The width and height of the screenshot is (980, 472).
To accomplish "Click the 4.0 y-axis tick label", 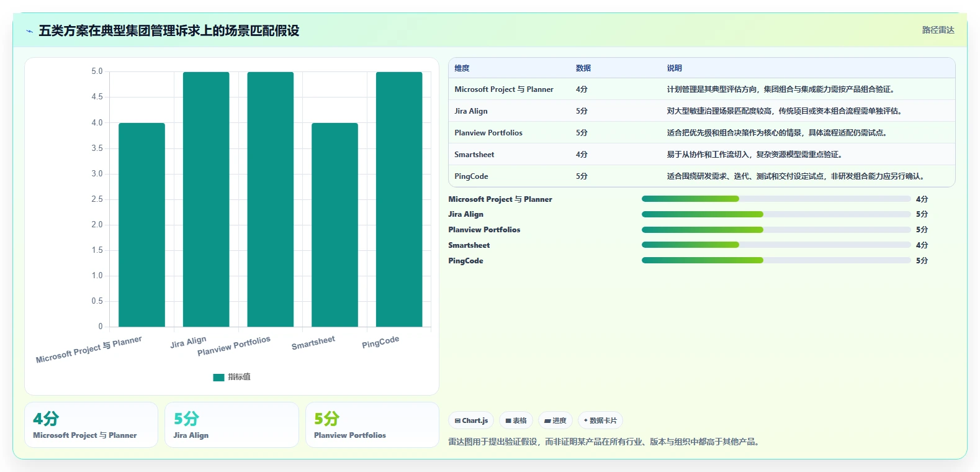I will tap(97, 123).
